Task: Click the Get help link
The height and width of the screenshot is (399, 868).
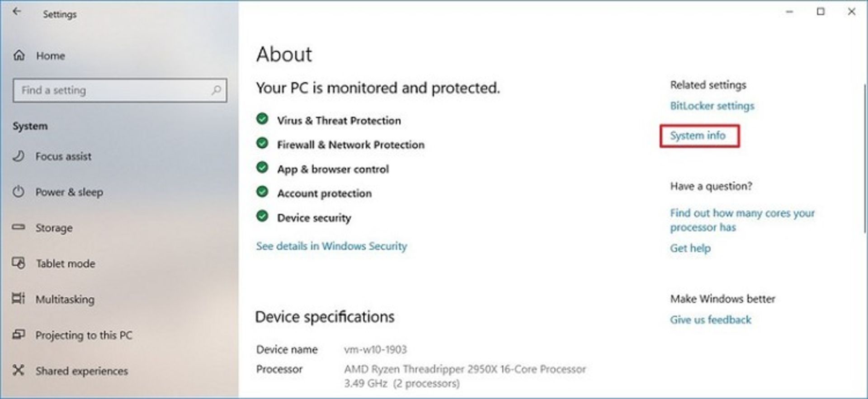Action: 690,248
